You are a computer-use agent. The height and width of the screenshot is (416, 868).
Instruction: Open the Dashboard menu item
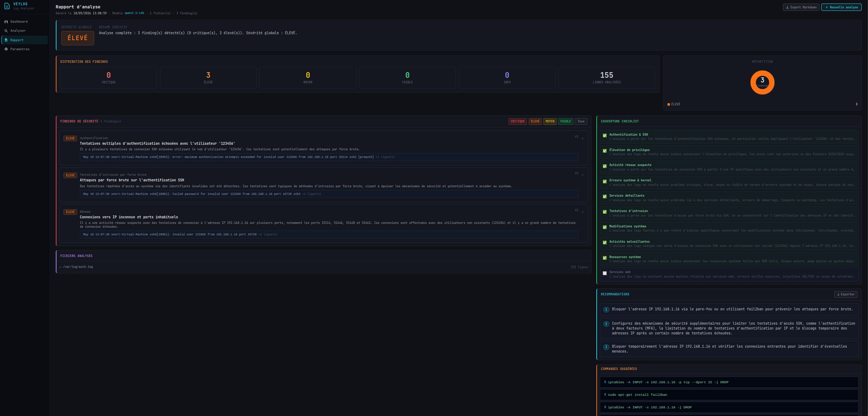(24, 22)
